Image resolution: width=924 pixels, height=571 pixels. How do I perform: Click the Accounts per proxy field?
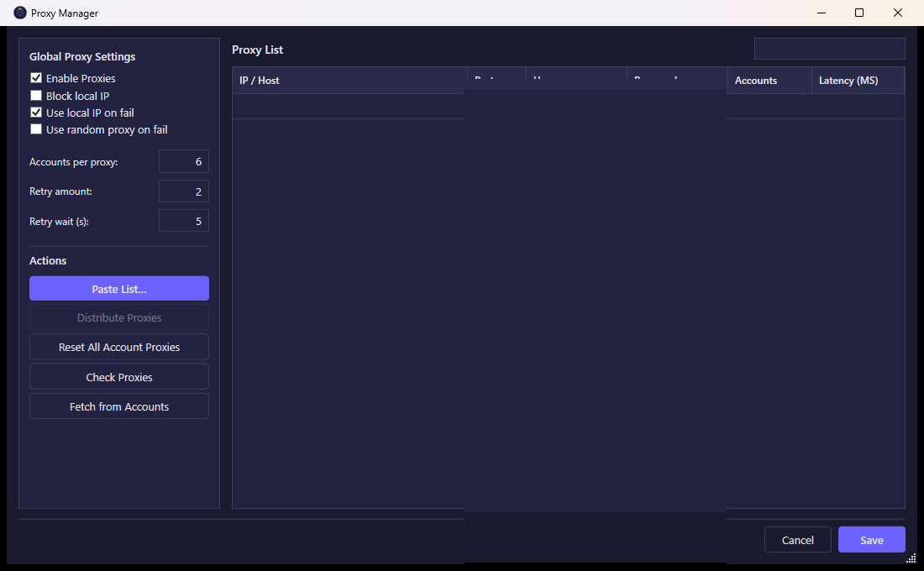[x=184, y=161]
